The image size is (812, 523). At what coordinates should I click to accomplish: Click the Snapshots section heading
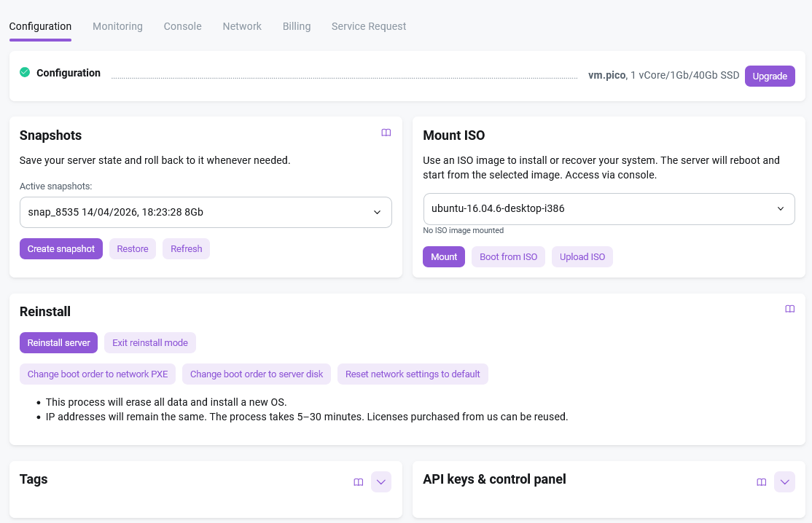point(51,135)
